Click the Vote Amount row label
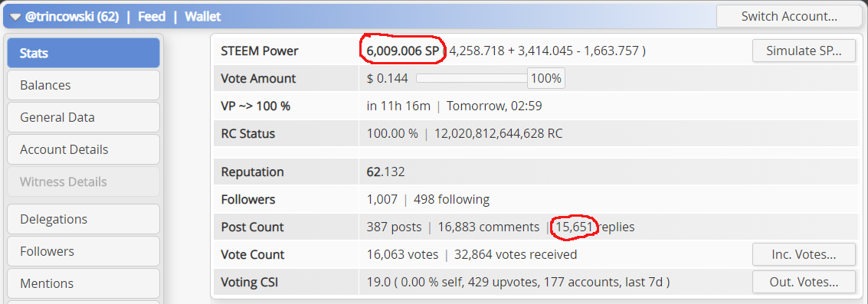 [x=258, y=79]
